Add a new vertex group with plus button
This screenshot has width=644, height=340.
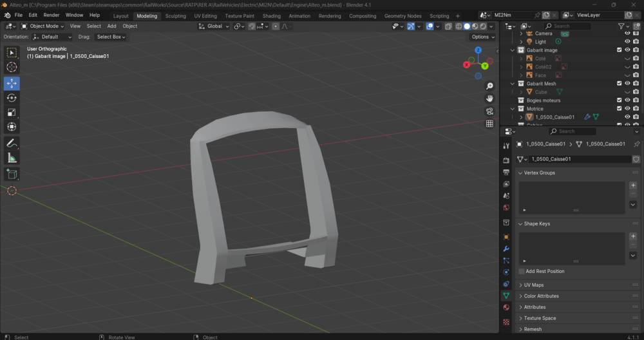point(633,185)
